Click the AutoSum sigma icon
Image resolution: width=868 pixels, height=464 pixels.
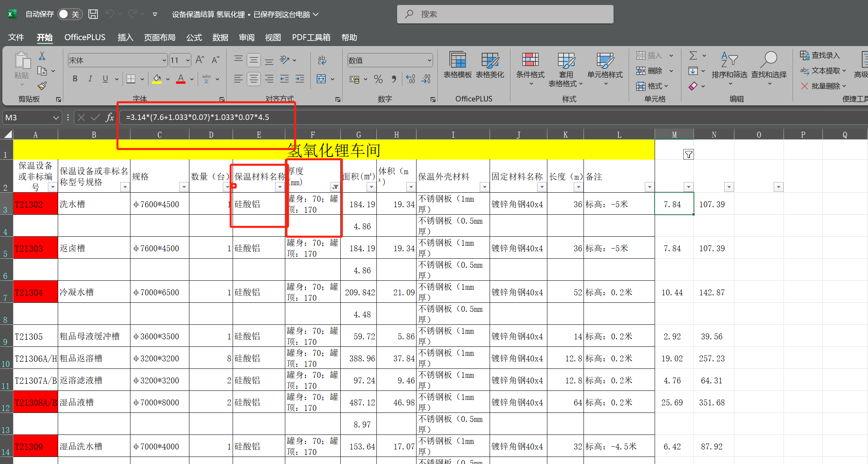click(693, 55)
